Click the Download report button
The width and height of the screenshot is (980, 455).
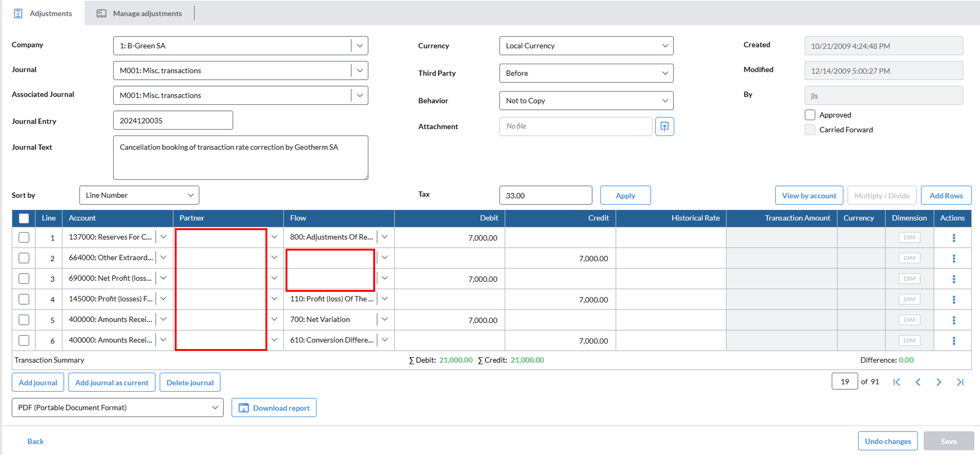[274, 408]
